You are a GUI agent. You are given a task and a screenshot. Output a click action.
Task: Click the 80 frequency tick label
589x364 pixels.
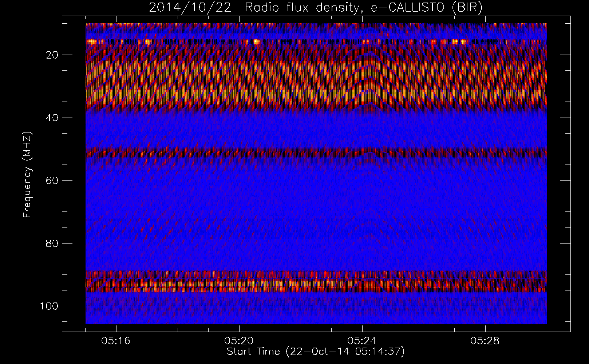click(x=52, y=243)
